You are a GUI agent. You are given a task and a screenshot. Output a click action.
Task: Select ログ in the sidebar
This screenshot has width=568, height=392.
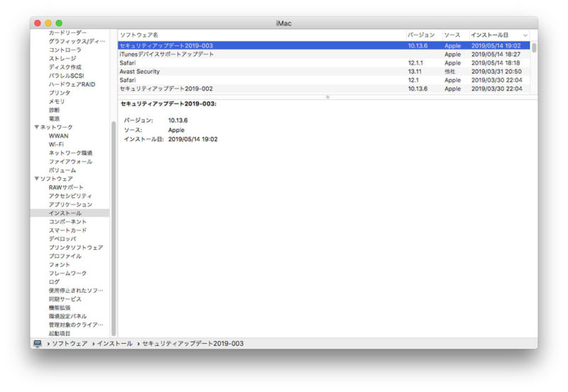[x=55, y=282]
